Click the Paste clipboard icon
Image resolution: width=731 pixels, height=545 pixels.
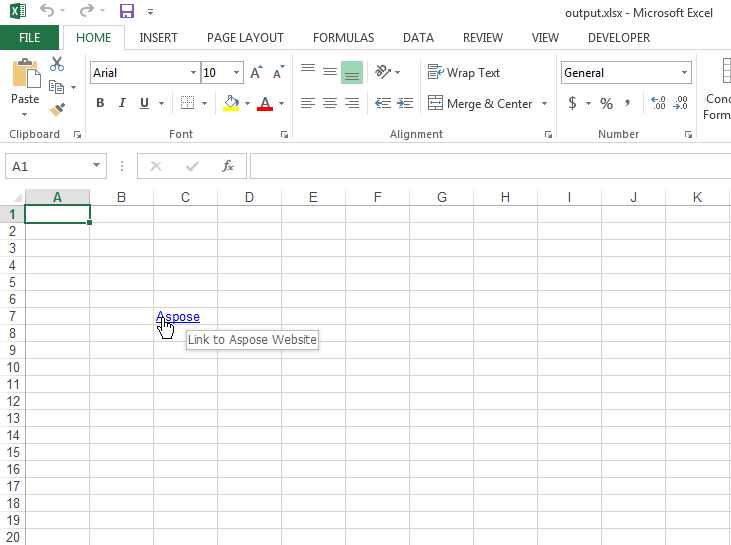click(x=26, y=73)
